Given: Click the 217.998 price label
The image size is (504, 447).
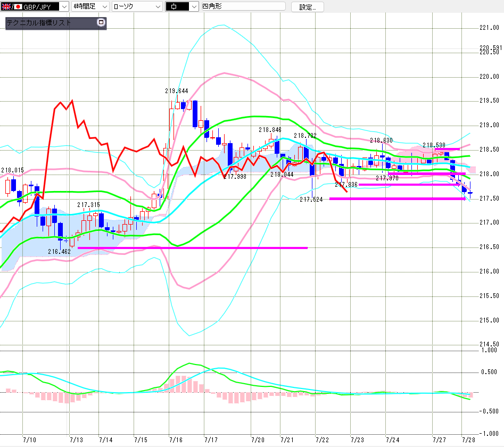Looking at the screenshot, I should click(x=235, y=177).
